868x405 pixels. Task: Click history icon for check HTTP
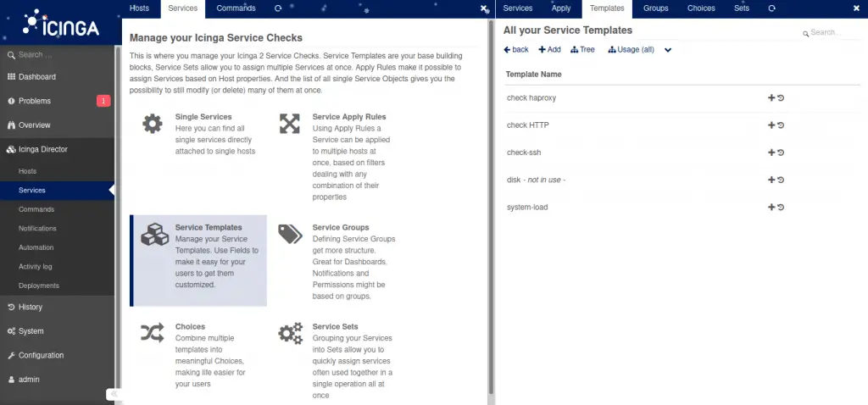tap(781, 125)
